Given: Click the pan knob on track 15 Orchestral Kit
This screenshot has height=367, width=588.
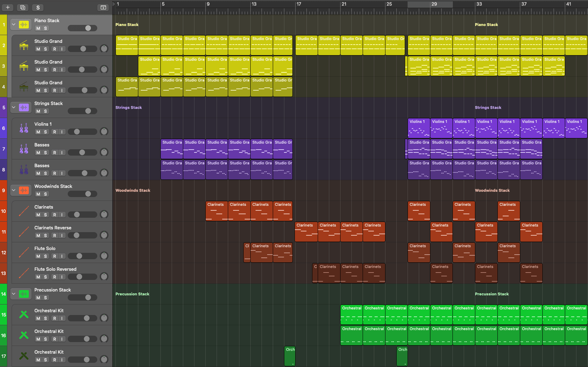Looking at the screenshot, I should point(104,318).
